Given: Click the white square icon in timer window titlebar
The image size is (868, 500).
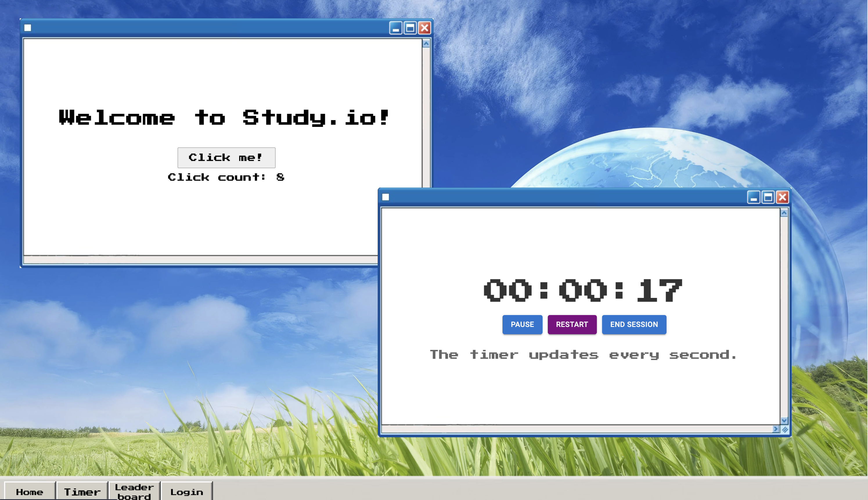Looking at the screenshot, I should (x=386, y=197).
